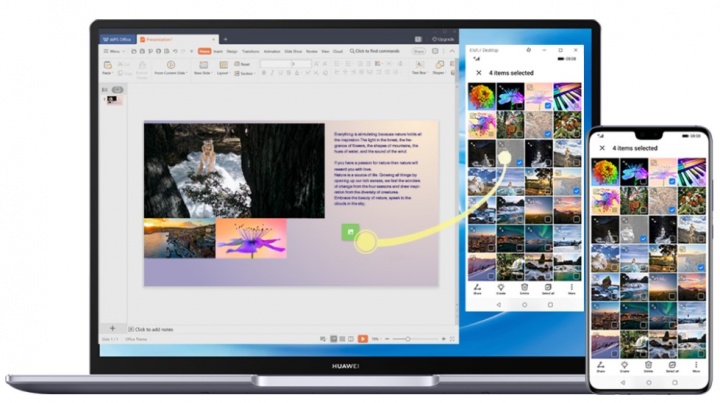The image size is (720, 403).
Task: Click the Undo arrow in quick toolbar
Action: (175, 51)
